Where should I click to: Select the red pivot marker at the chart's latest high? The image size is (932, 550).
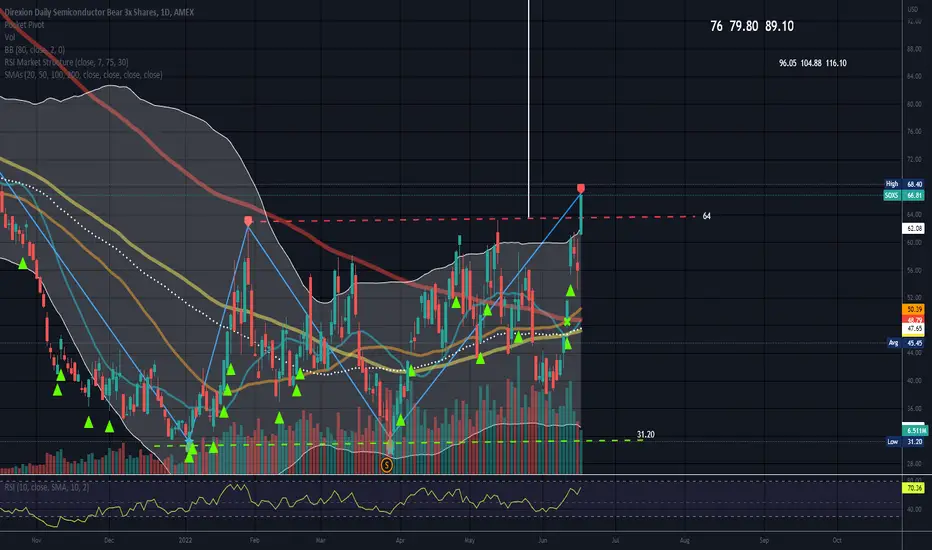pyautogui.click(x=581, y=188)
